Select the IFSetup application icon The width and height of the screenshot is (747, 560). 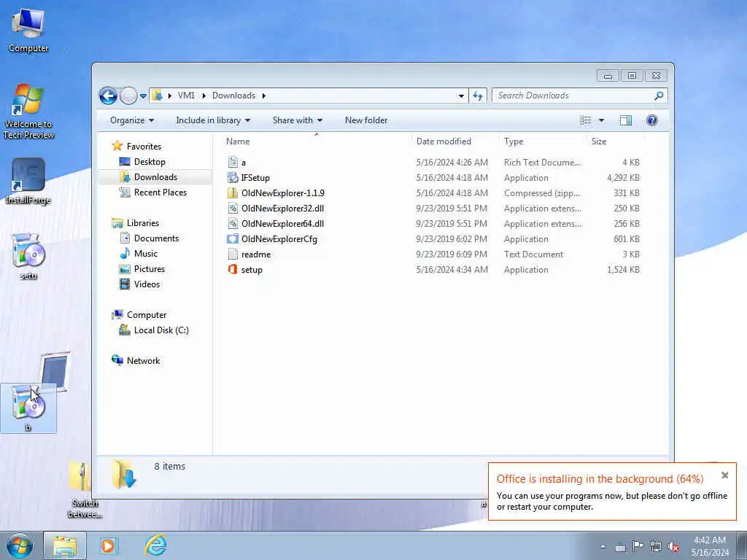point(233,178)
